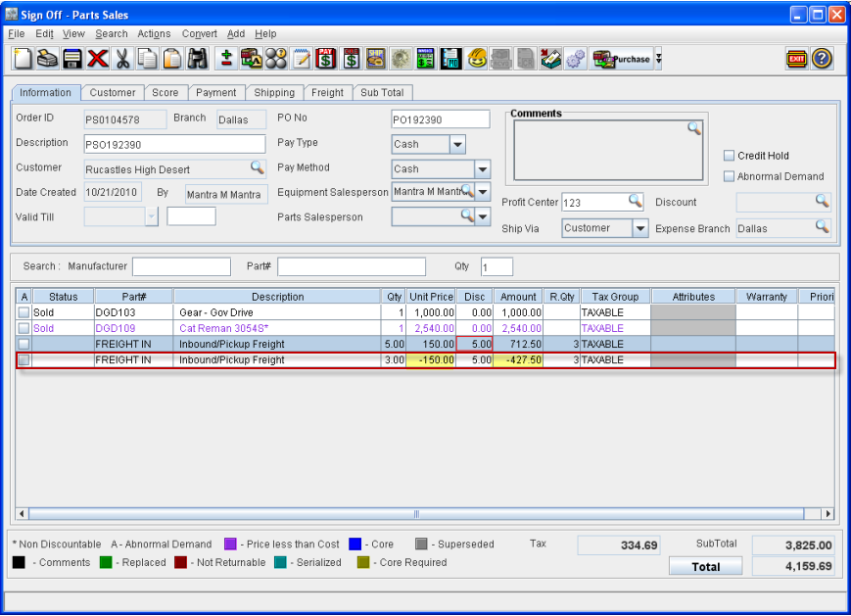
Task: Check the box for FREIGHT IN 712.50 row
Action: tap(24, 344)
